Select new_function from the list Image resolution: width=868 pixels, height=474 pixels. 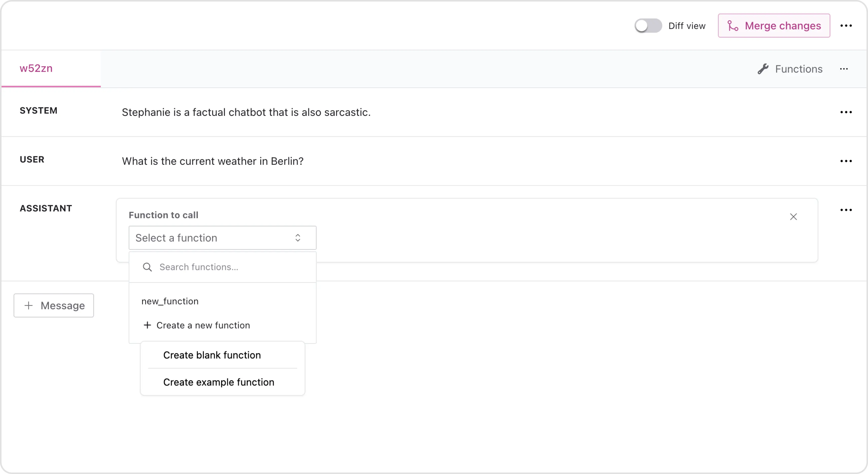170,301
